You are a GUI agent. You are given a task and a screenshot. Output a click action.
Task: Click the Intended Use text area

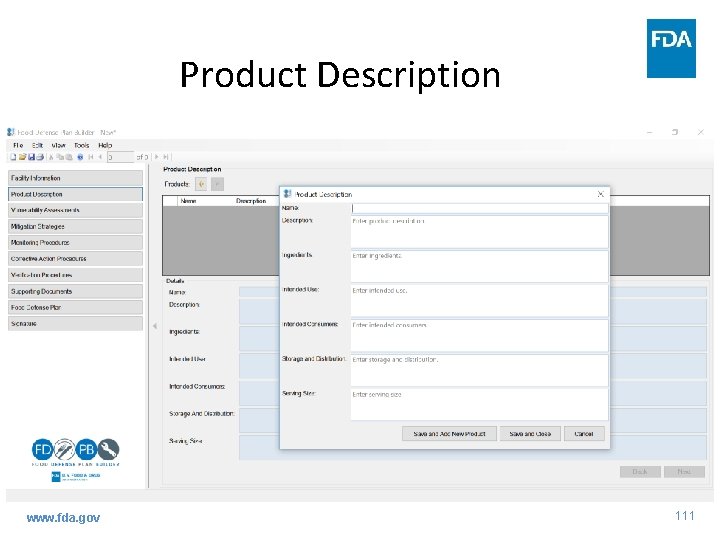point(479,301)
